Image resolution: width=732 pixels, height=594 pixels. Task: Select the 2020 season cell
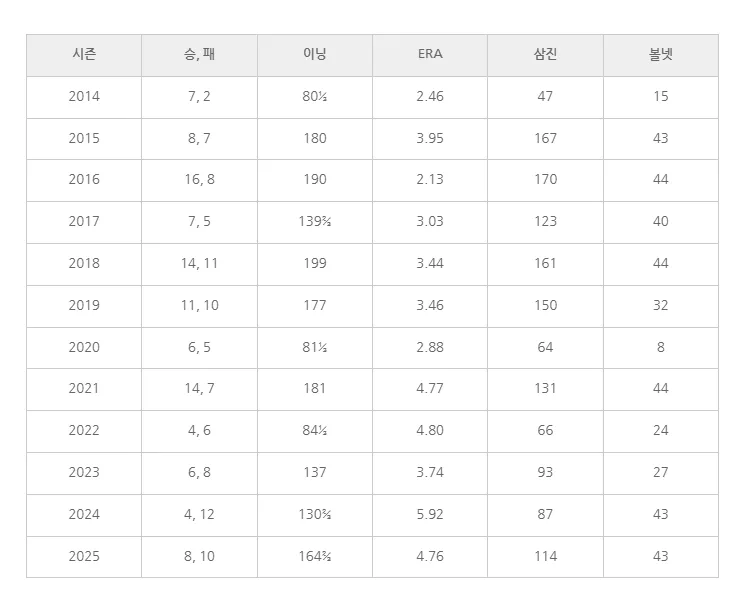[x=84, y=347]
